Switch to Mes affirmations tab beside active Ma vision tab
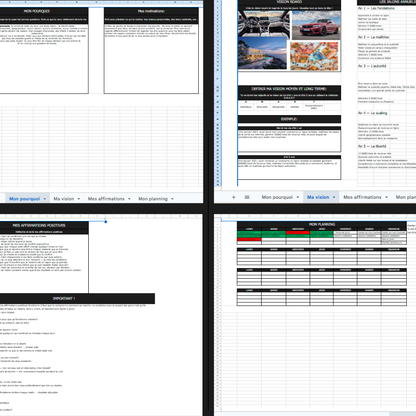 pyautogui.click(x=362, y=197)
